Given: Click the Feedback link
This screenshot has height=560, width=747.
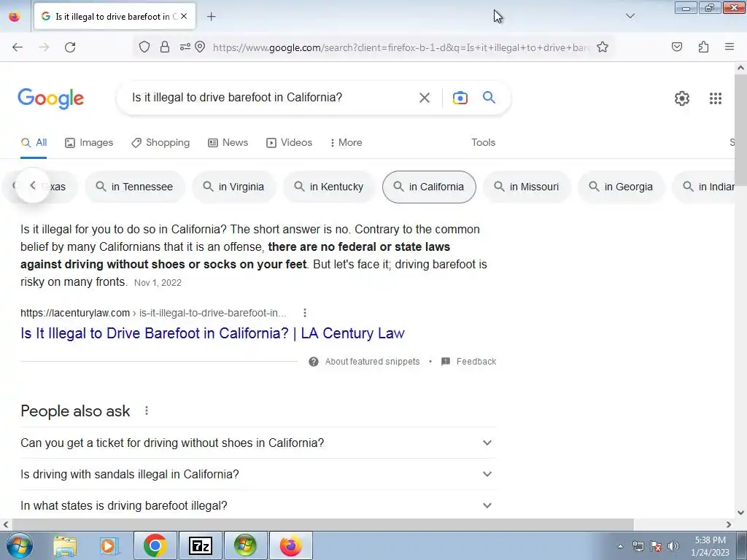Looking at the screenshot, I should (x=476, y=362).
